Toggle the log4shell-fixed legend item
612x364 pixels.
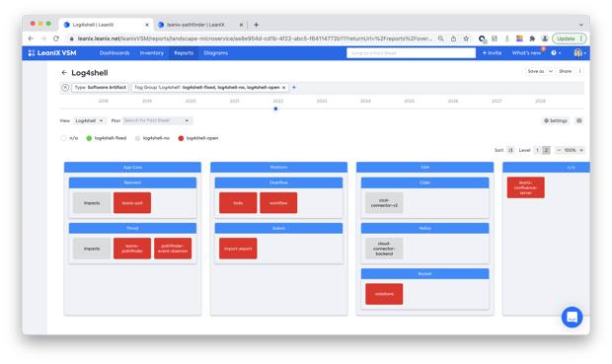click(107, 138)
